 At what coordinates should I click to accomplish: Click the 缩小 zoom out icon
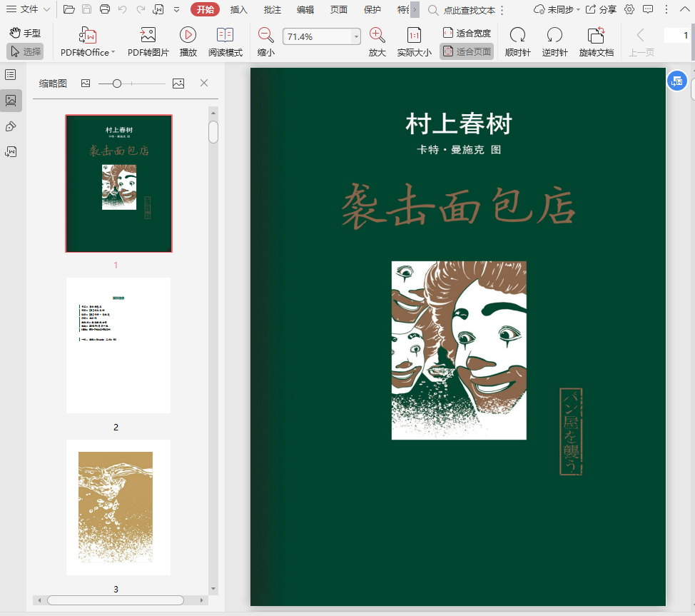click(265, 36)
